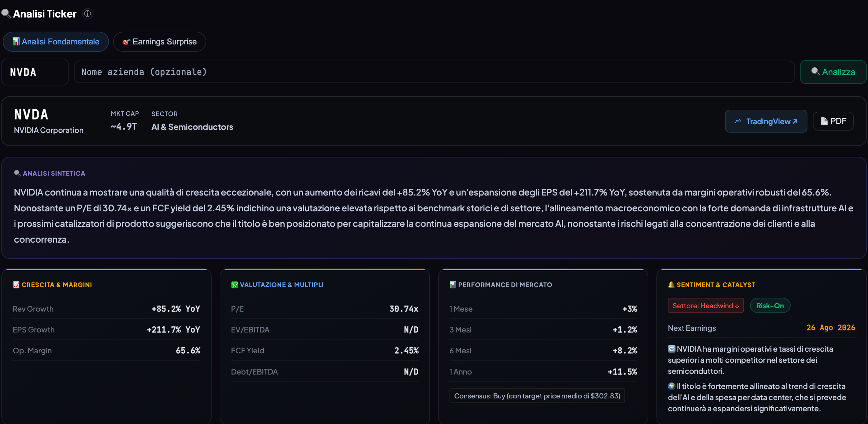Click the yen-chart icon beside Valutazione & Multipli
The width and height of the screenshot is (868, 424).
click(x=234, y=285)
